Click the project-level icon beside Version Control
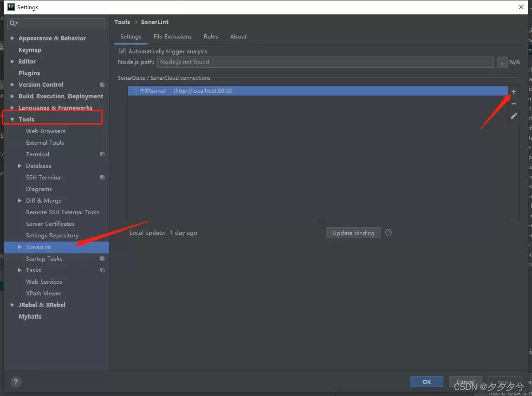Screen dimensions: 532x396 102,84
